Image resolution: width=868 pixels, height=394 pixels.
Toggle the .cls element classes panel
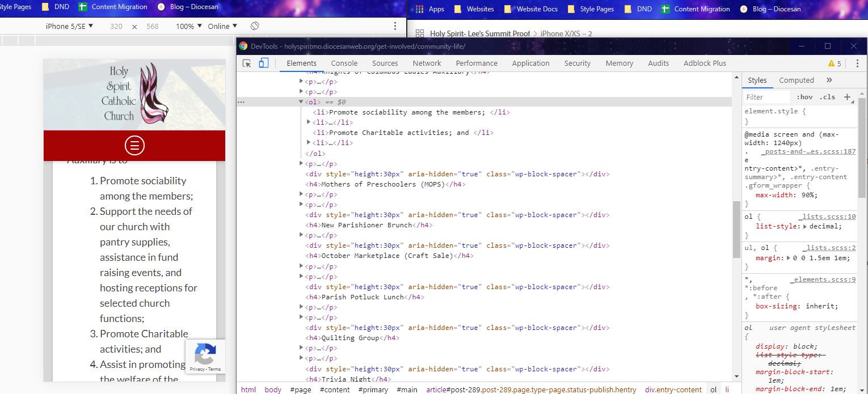(x=827, y=97)
